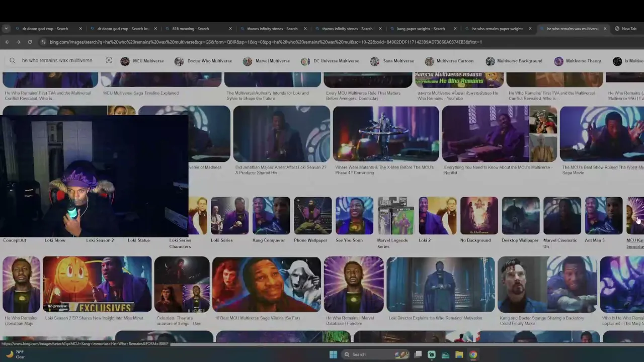644x362 pixels.
Task: Open related search 'Desktop Wallpaper'
Action: (x=520, y=220)
